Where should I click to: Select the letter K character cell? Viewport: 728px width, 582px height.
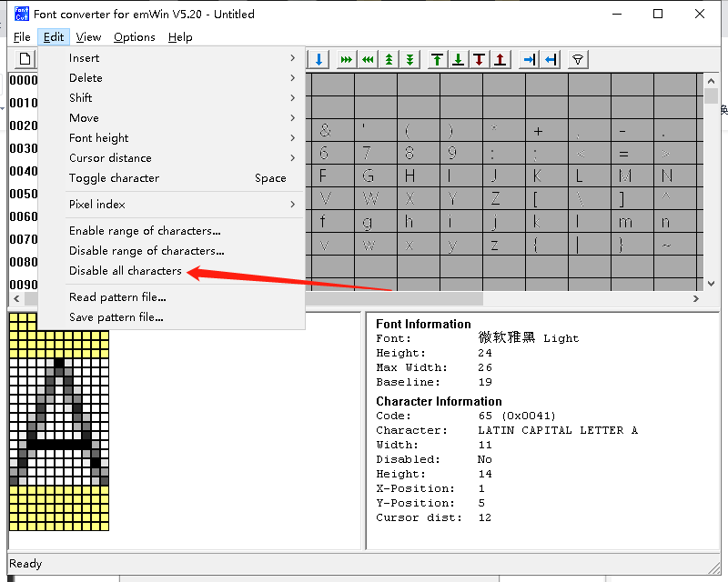coord(538,176)
